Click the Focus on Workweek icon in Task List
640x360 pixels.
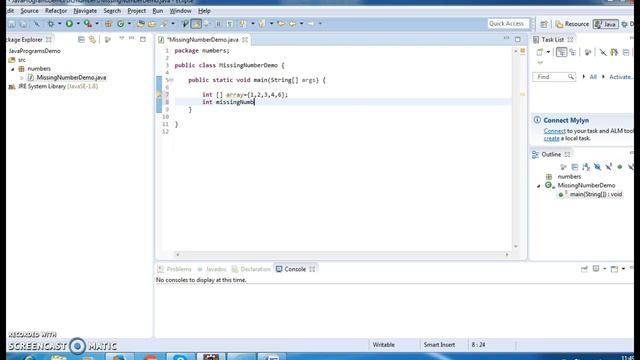point(588,52)
